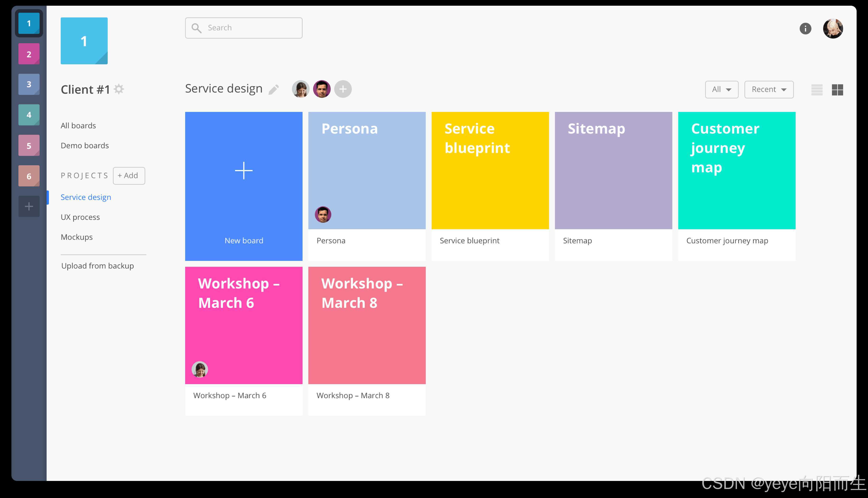The width and height of the screenshot is (868, 498).
Task: Click Upload from backup link
Action: tap(97, 266)
